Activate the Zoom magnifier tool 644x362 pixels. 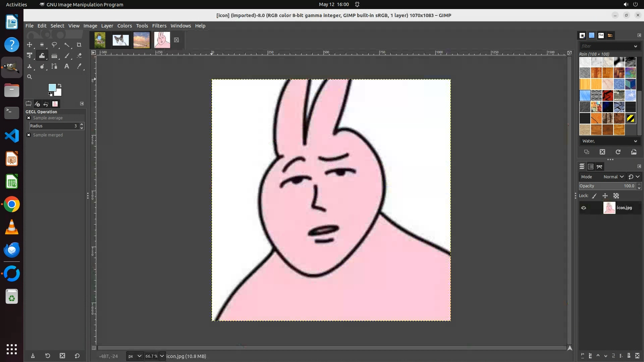pyautogui.click(x=30, y=77)
